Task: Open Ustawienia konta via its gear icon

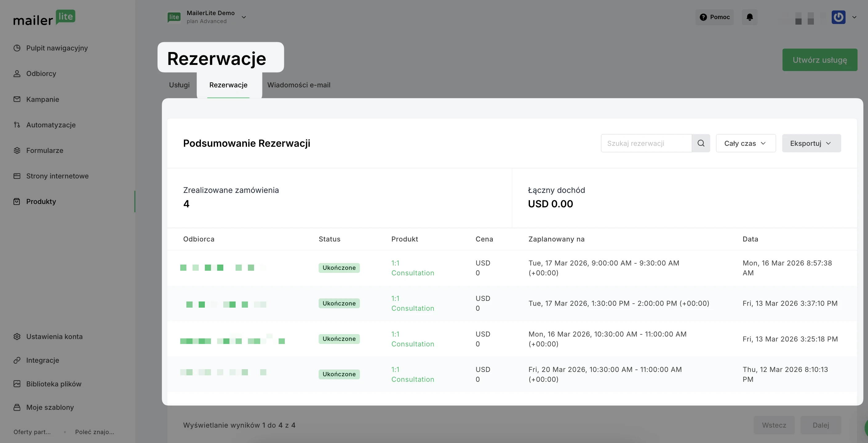Action: pos(17,337)
